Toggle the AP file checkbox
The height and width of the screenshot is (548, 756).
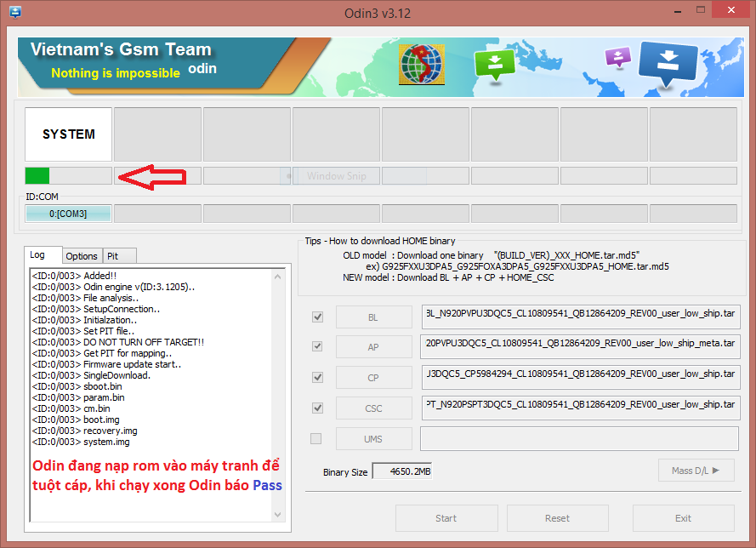317,346
